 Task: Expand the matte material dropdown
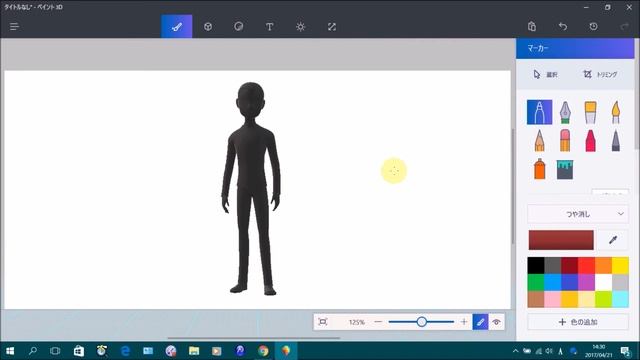pyautogui.click(x=578, y=214)
